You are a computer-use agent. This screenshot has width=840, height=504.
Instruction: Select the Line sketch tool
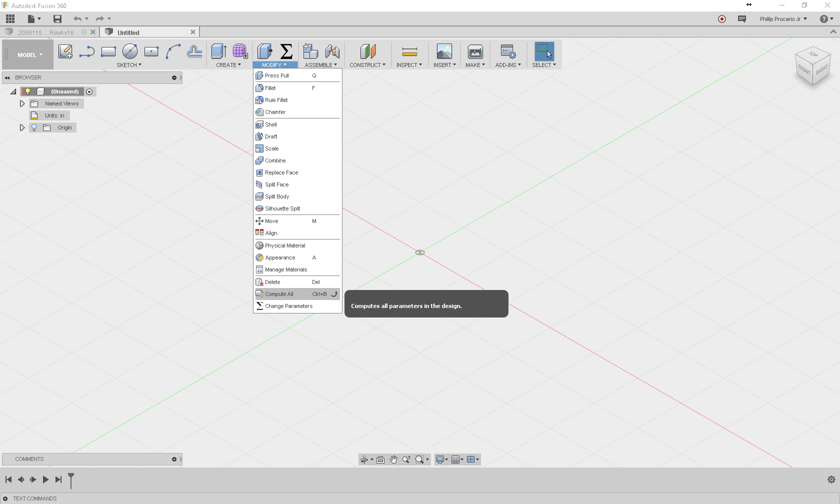(86, 51)
